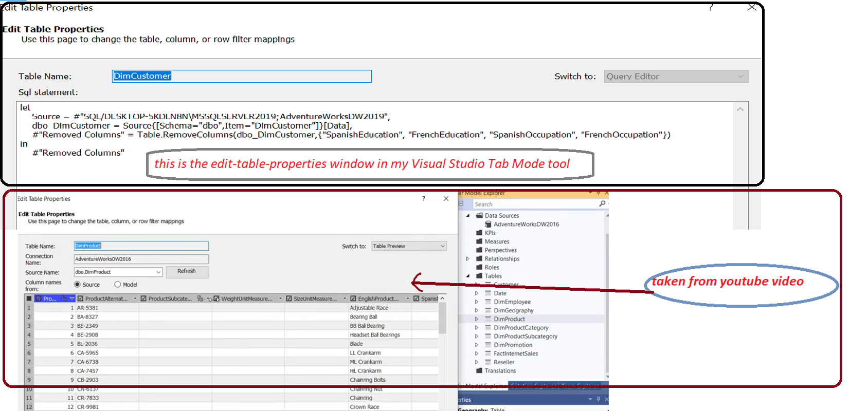Click the pin icon in Model Explorer title bar
The height and width of the screenshot is (411, 868).
pyautogui.click(x=598, y=194)
